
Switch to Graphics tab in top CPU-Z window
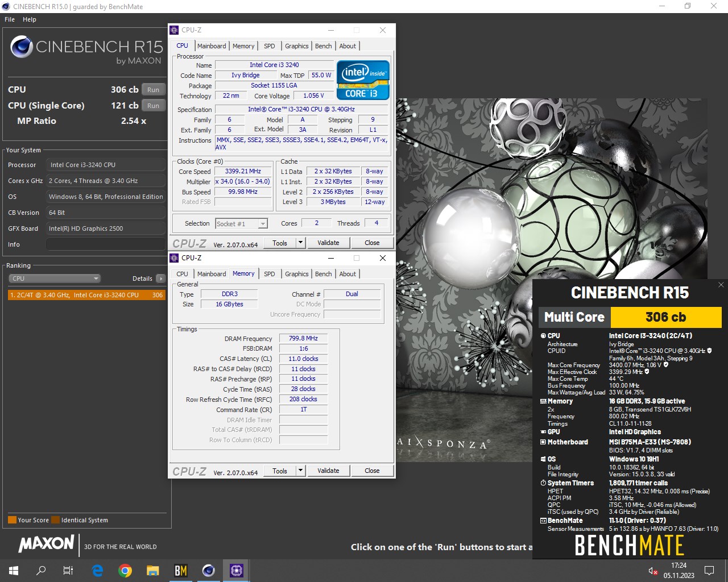[297, 46]
